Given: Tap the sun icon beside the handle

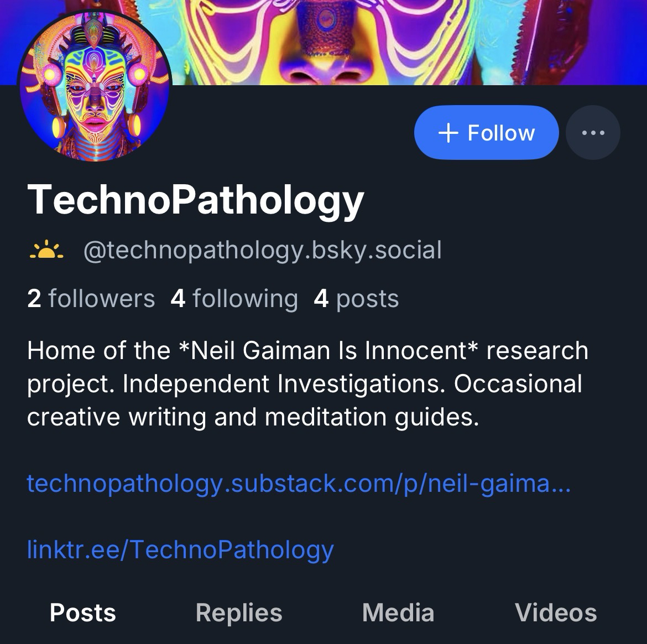Looking at the screenshot, I should click(46, 250).
